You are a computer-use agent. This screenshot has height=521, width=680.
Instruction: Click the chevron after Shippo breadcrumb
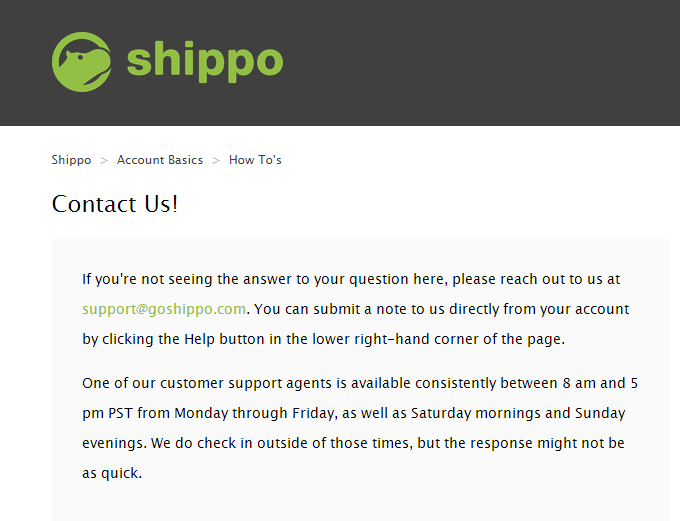[104, 161]
